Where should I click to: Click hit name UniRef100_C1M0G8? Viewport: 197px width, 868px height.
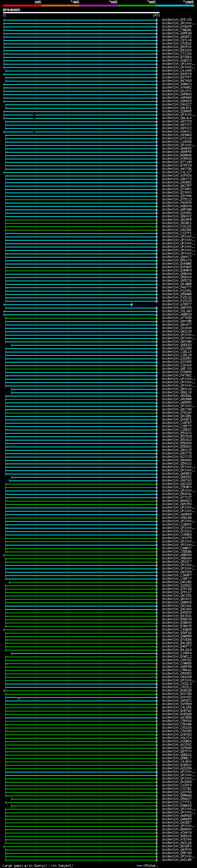pyautogui.click(x=177, y=142)
